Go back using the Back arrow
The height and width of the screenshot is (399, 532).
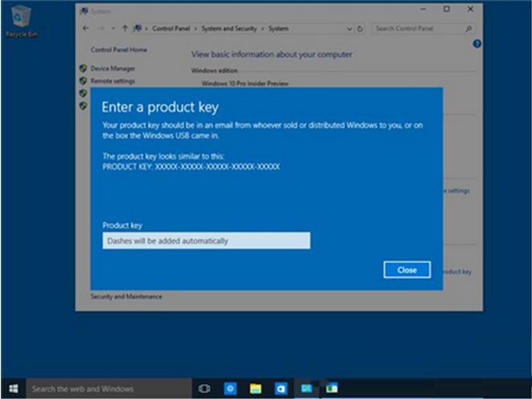coord(85,28)
